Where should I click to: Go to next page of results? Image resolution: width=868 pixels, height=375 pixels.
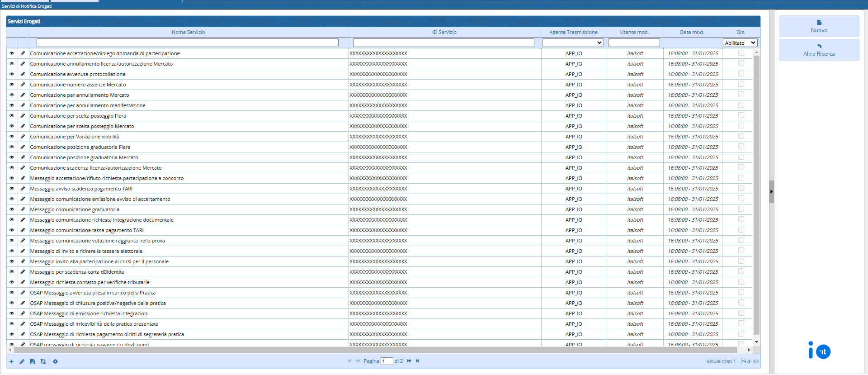pos(409,361)
